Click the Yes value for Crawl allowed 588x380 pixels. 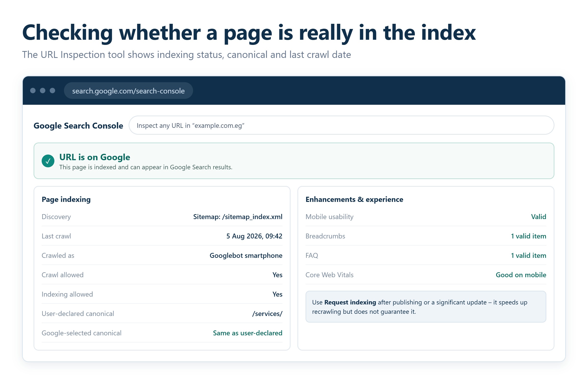(x=277, y=275)
